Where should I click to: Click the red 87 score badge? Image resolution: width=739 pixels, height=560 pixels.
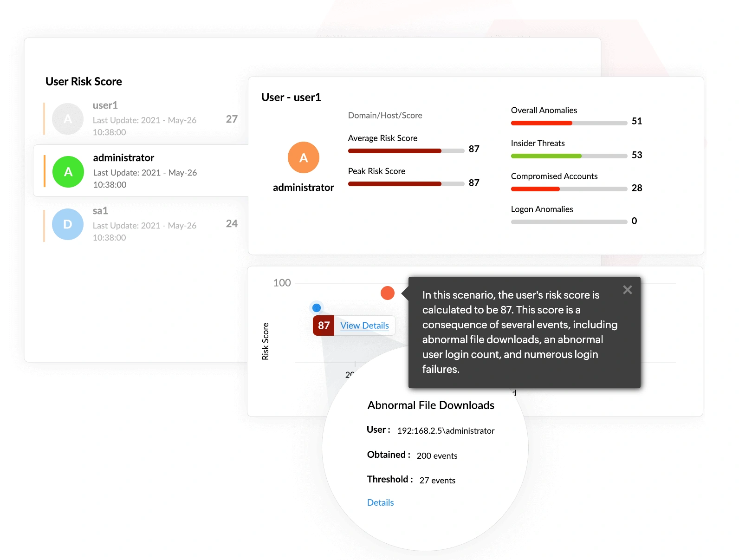point(324,326)
